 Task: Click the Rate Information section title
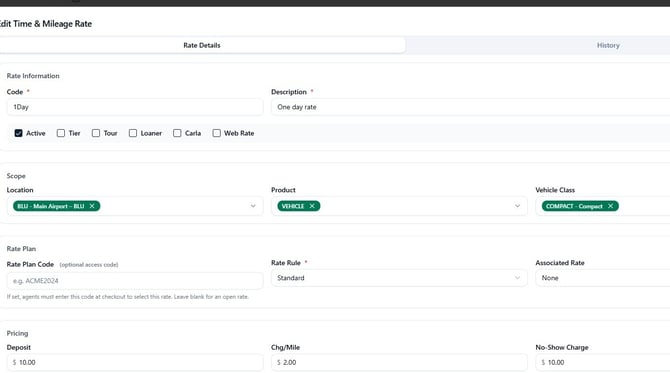[x=33, y=76]
